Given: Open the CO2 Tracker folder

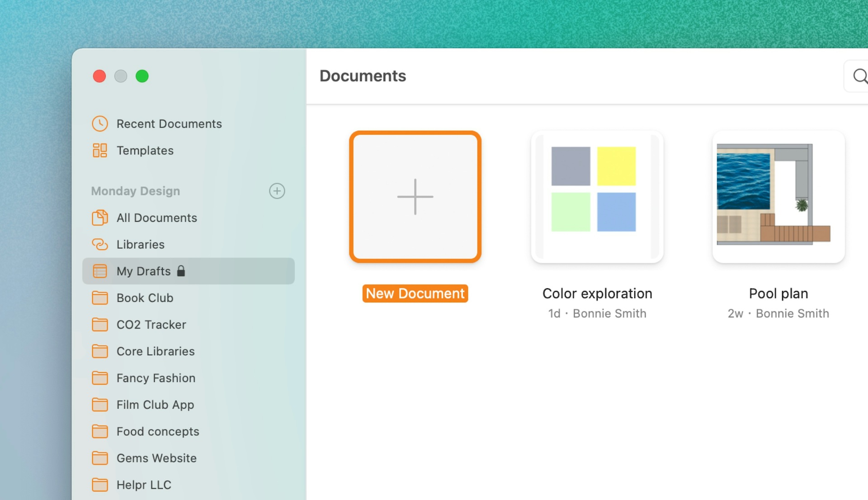Looking at the screenshot, I should tap(151, 324).
